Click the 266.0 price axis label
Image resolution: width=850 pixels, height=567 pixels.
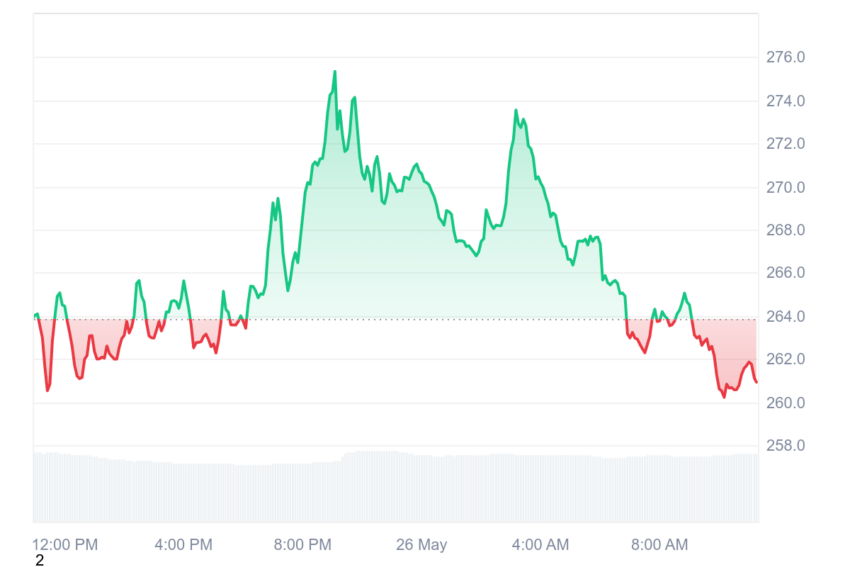[785, 273]
